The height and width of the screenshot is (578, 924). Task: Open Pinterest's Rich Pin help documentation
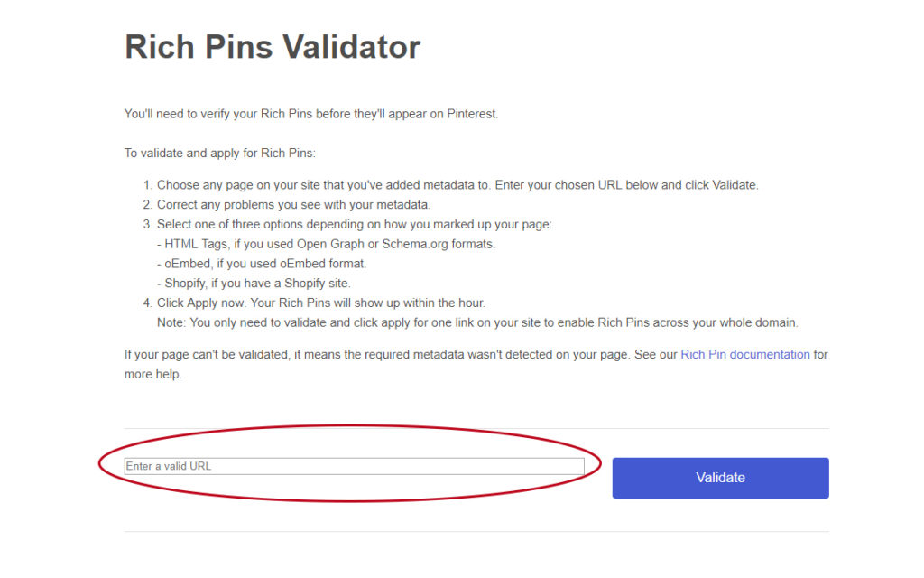[744, 354]
